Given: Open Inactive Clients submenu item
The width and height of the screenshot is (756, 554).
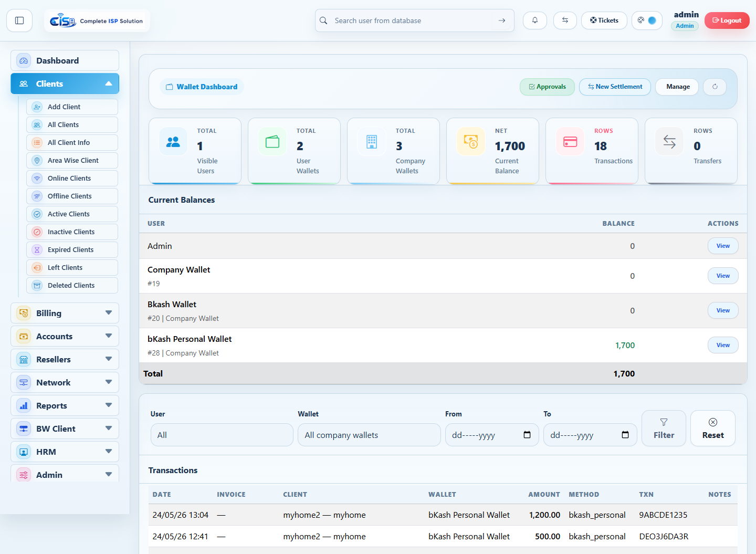Looking at the screenshot, I should point(72,232).
